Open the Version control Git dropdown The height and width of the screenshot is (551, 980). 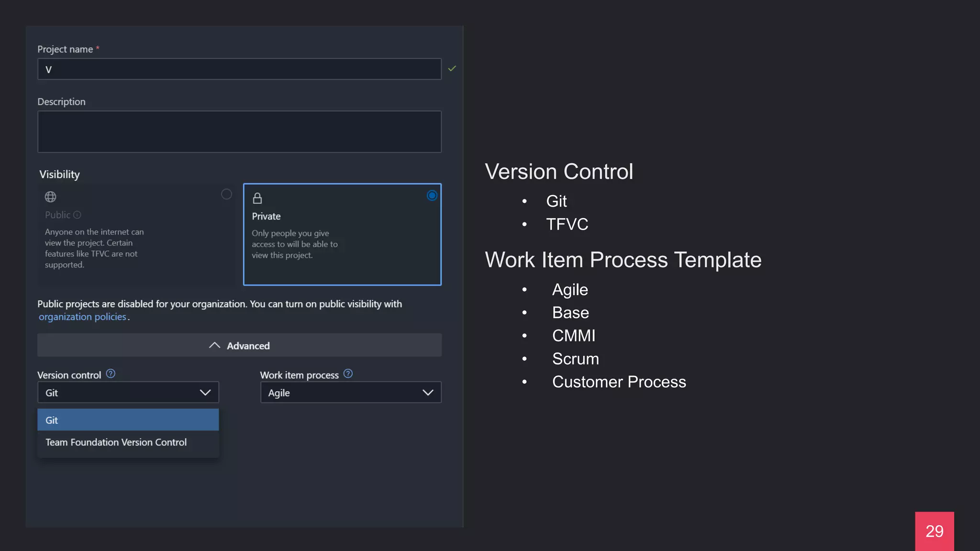(x=128, y=392)
